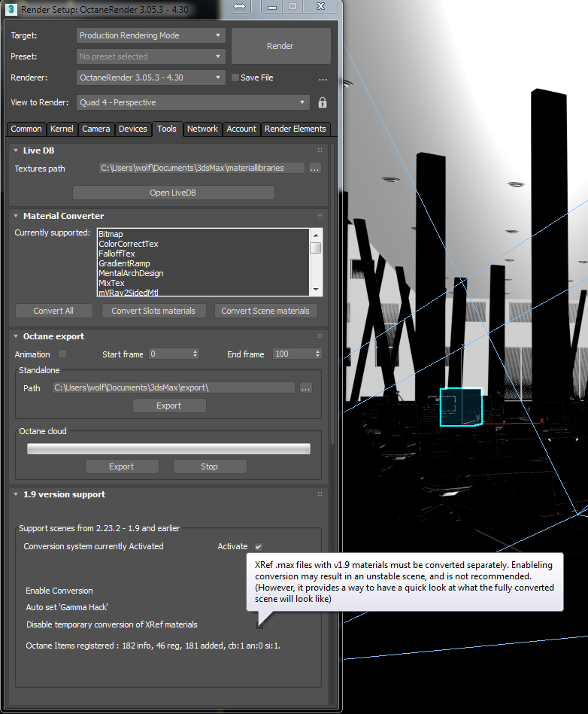Switch to the Kernel tab

point(62,129)
